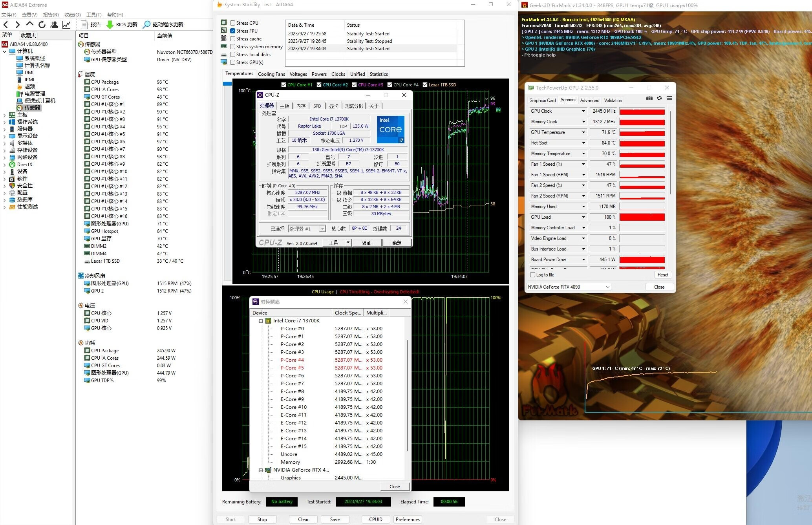The width and height of the screenshot is (812, 525).
Task: Click AIDA64 user favorites icon
Action: point(54,24)
